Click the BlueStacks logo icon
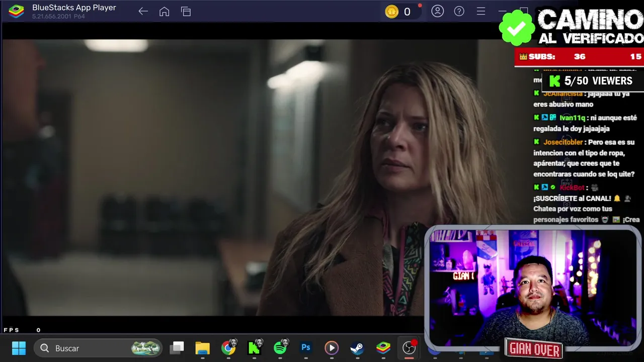 (x=16, y=11)
